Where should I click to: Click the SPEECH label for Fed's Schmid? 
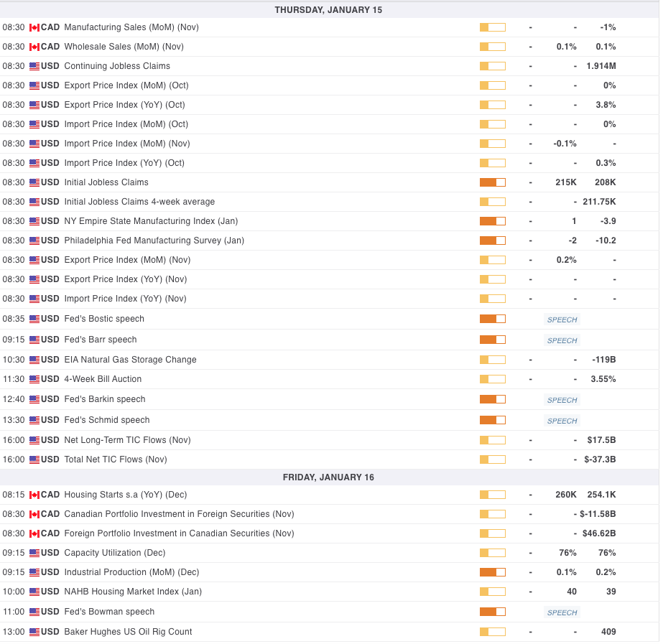[x=561, y=421]
